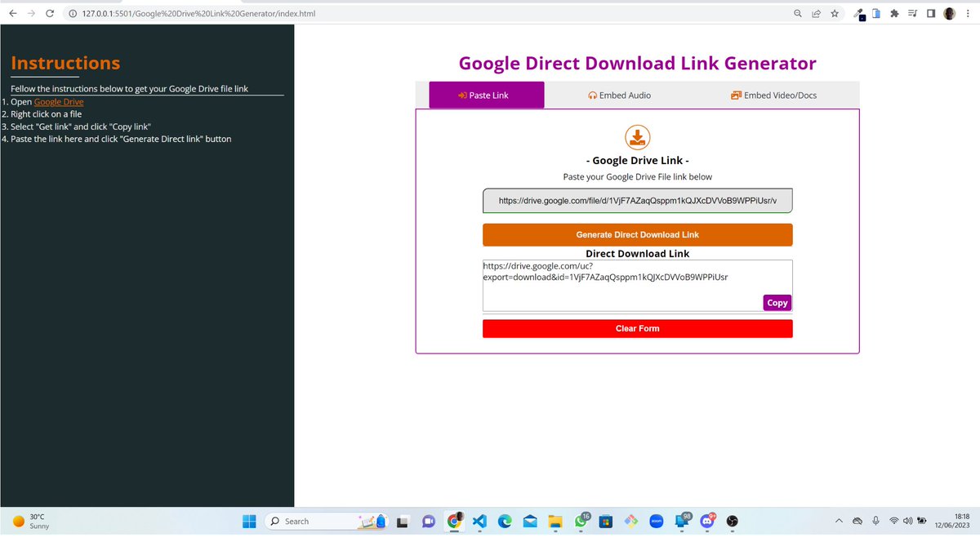Viewport: 980px width, 551px height.
Task: Open WhatsApp with 16 notifications
Action: [x=581, y=521]
